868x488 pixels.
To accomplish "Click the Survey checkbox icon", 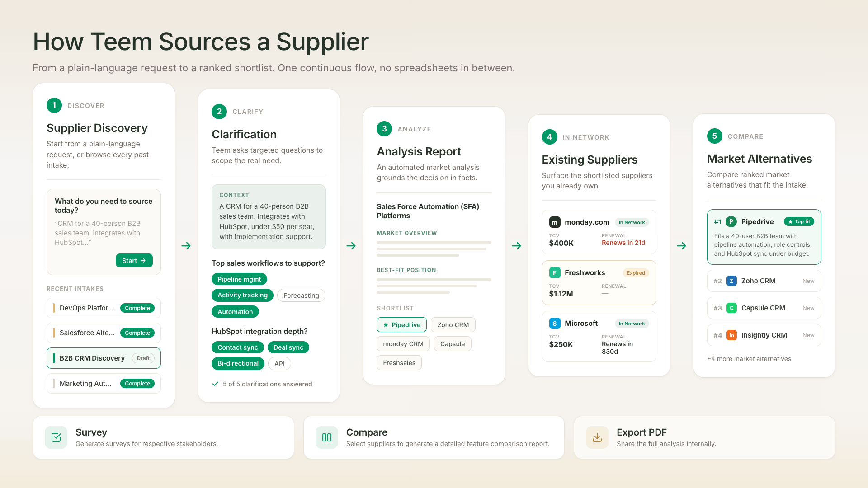I will [56, 437].
